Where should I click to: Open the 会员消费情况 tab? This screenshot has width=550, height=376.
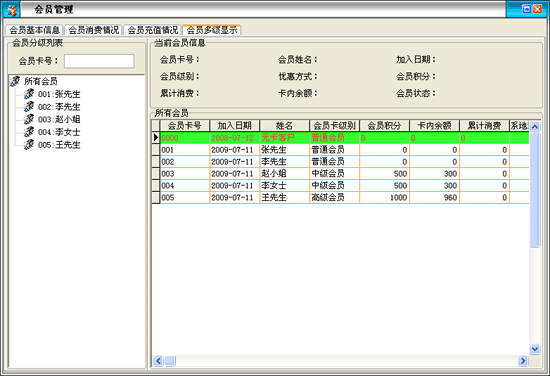[93, 30]
